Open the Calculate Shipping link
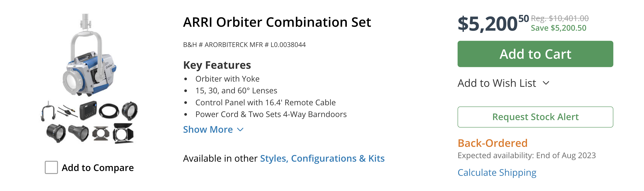 point(497,173)
